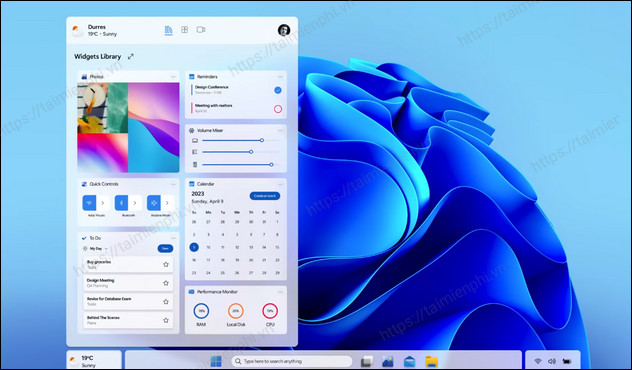Expand the Wi-Fi quick control chevron
This screenshot has width=632, height=370.
103,203
